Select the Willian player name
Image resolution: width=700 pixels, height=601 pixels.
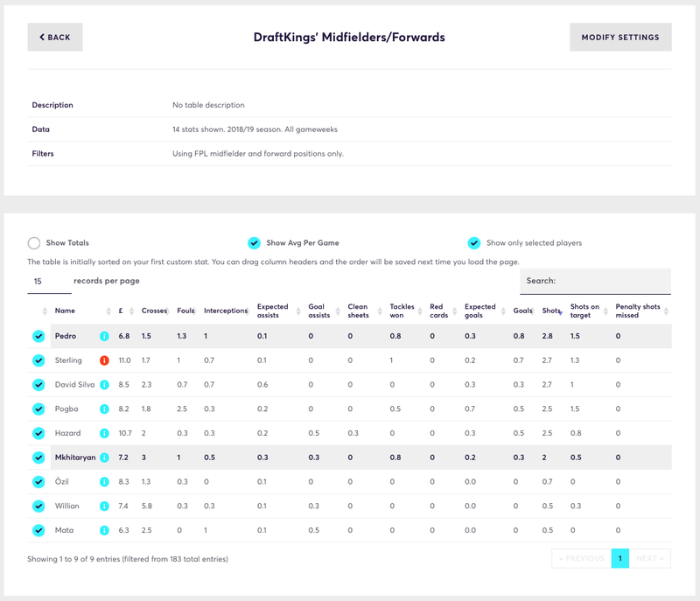pyautogui.click(x=67, y=506)
